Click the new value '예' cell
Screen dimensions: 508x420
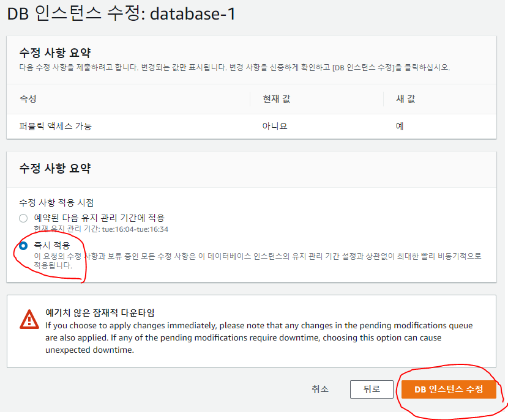(x=400, y=126)
